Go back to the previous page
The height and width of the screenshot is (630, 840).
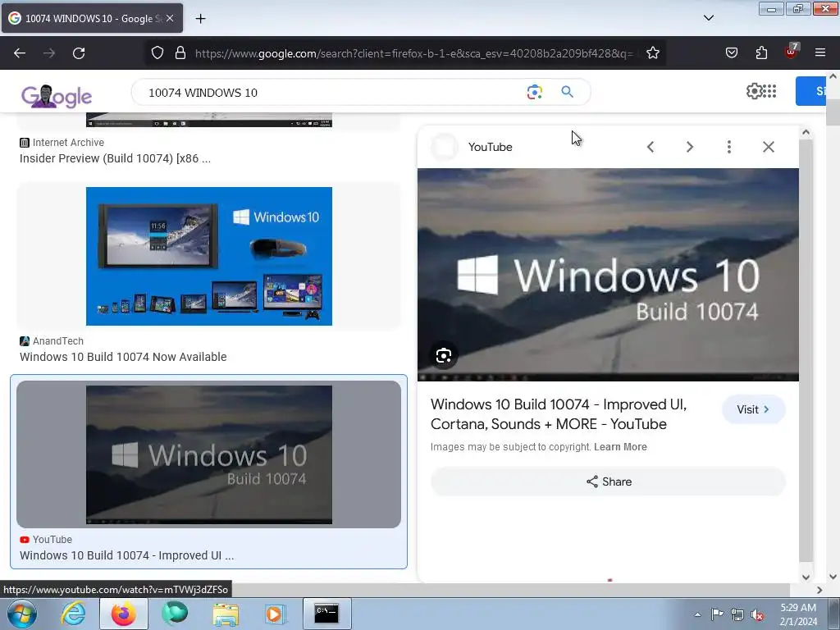click(20, 53)
